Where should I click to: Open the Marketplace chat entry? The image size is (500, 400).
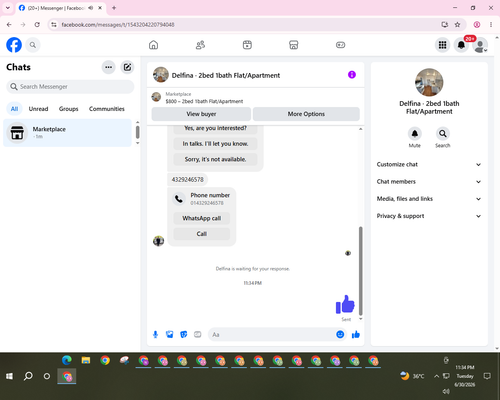pos(68,133)
